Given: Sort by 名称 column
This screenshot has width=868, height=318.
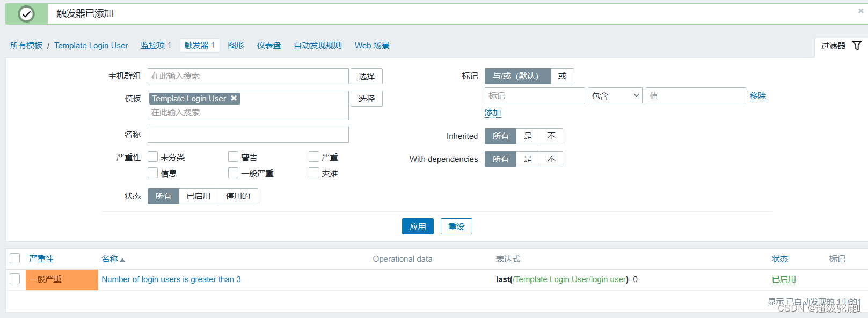Looking at the screenshot, I should tap(110, 258).
